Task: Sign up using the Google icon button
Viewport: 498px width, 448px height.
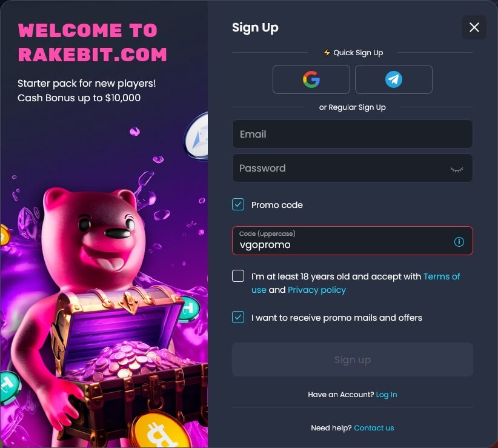Action: (311, 79)
